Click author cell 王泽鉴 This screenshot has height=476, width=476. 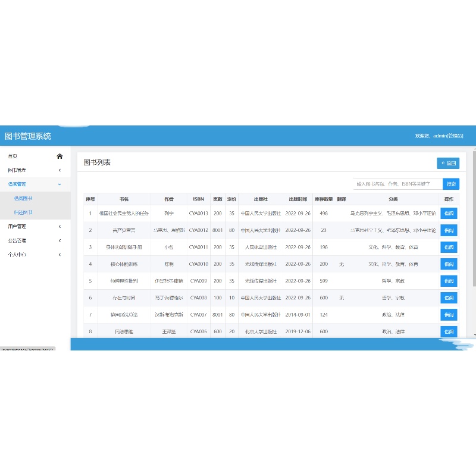click(169, 331)
